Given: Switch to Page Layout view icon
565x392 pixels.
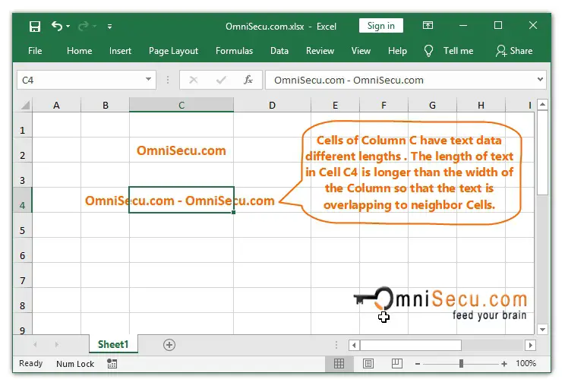Looking at the screenshot, I should (x=368, y=363).
